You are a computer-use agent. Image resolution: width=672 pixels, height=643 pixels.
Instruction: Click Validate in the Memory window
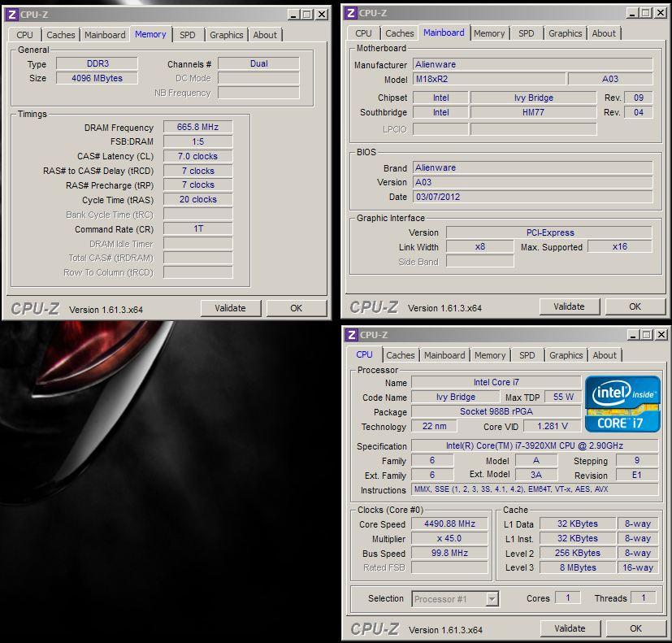(x=231, y=308)
